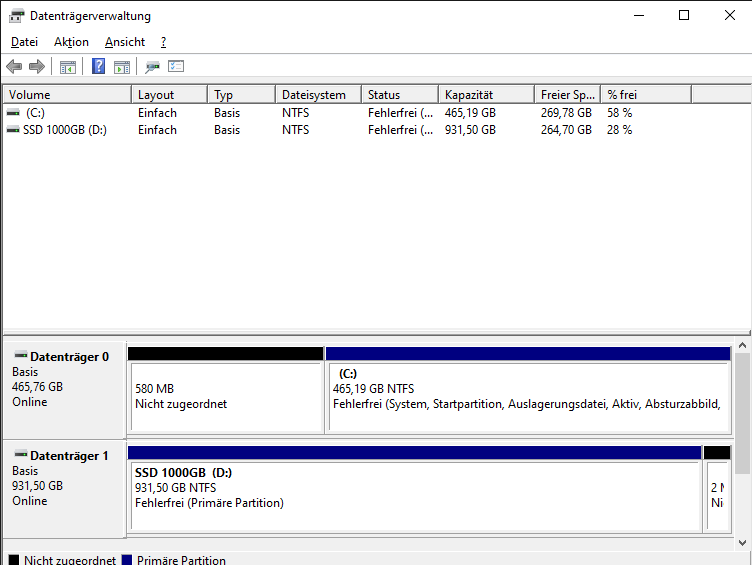
Task: Click the blue Primäre Partition legend swatch
Action: pos(127,560)
